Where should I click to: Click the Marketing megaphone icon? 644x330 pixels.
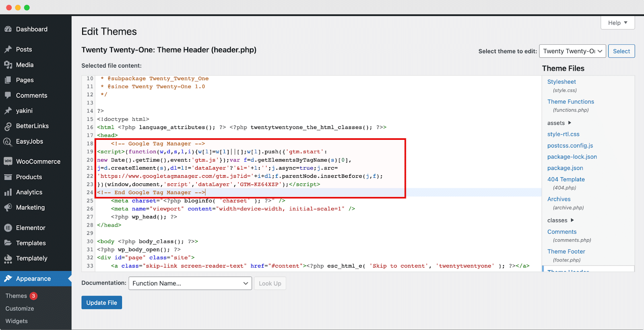tap(8, 208)
